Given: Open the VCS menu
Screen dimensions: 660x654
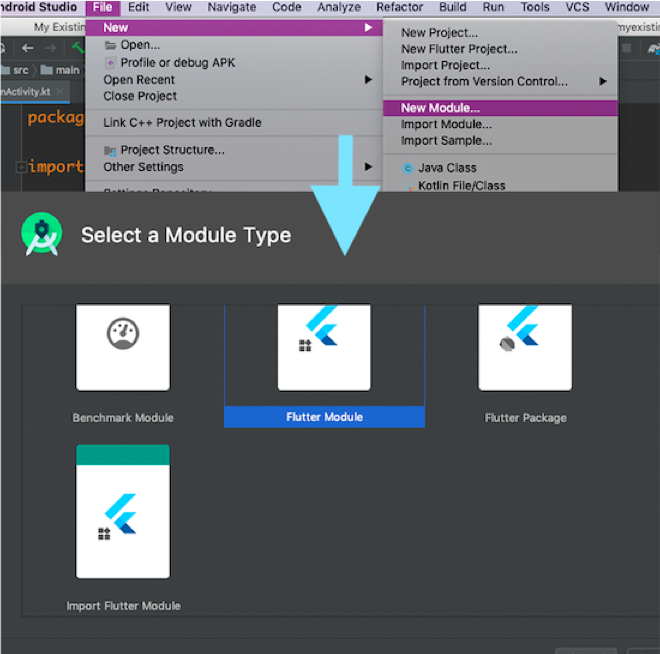Looking at the screenshot, I should point(577,7).
